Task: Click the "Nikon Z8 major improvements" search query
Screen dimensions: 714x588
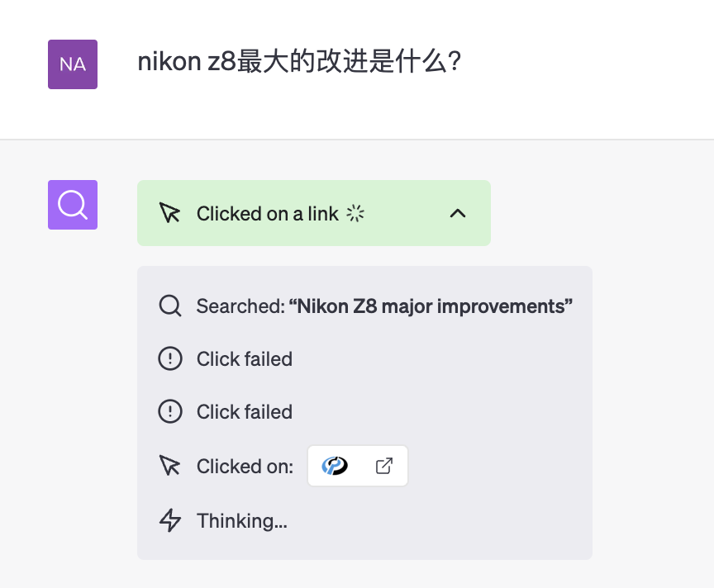Action: [430, 306]
